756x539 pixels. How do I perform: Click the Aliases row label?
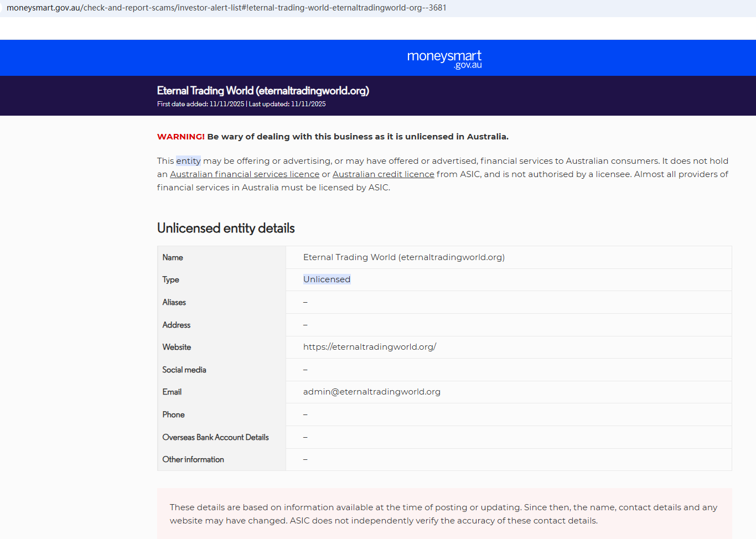pos(174,302)
